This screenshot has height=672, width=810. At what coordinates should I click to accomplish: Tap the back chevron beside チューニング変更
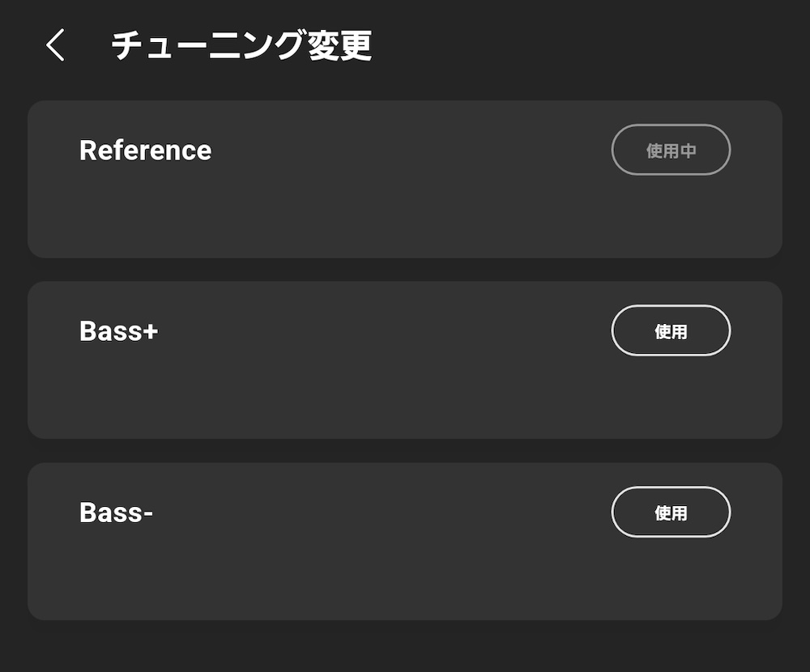tap(55, 45)
